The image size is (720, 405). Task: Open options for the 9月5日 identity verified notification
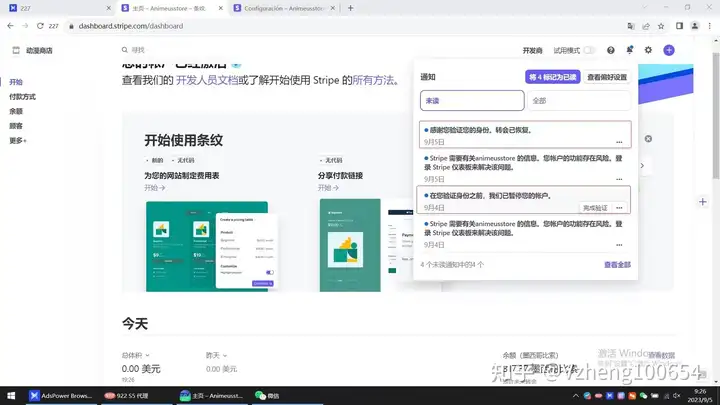click(x=619, y=142)
